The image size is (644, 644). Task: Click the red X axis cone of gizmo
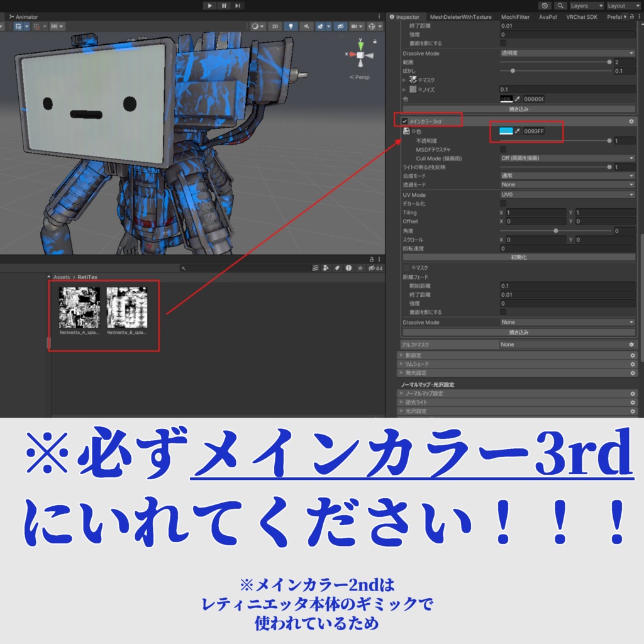[352, 54]
